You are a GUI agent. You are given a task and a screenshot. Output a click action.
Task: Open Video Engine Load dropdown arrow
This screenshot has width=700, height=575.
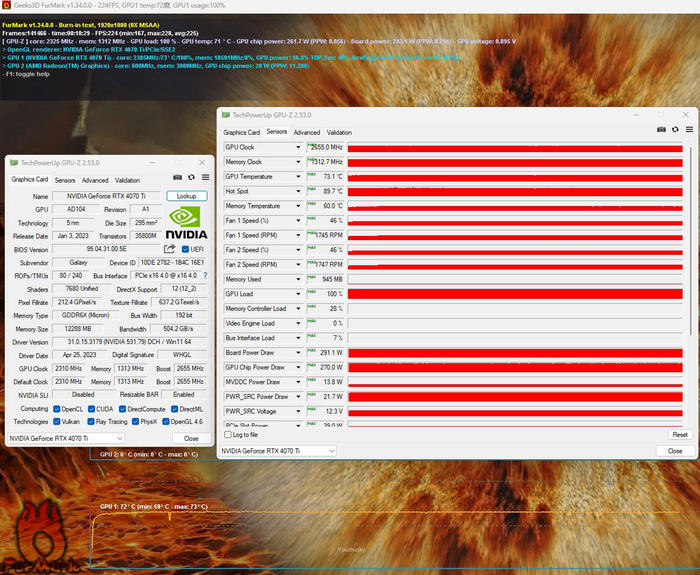[x=298, y=324]
